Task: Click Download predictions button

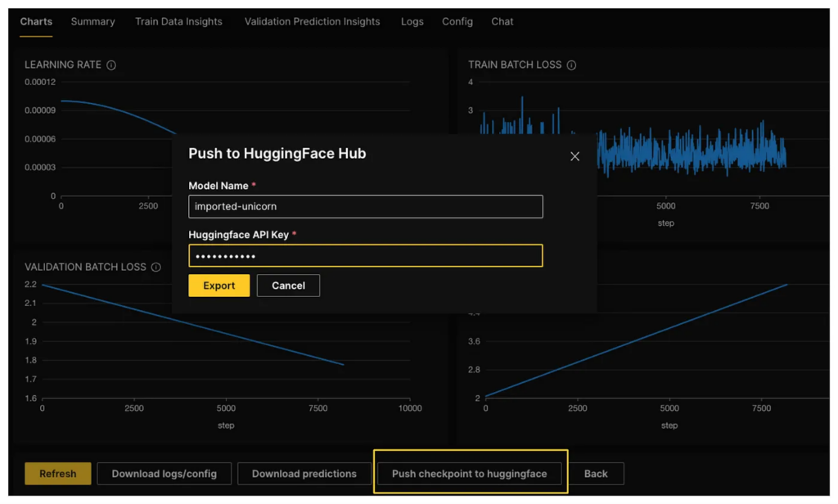Action: (304, 474)
